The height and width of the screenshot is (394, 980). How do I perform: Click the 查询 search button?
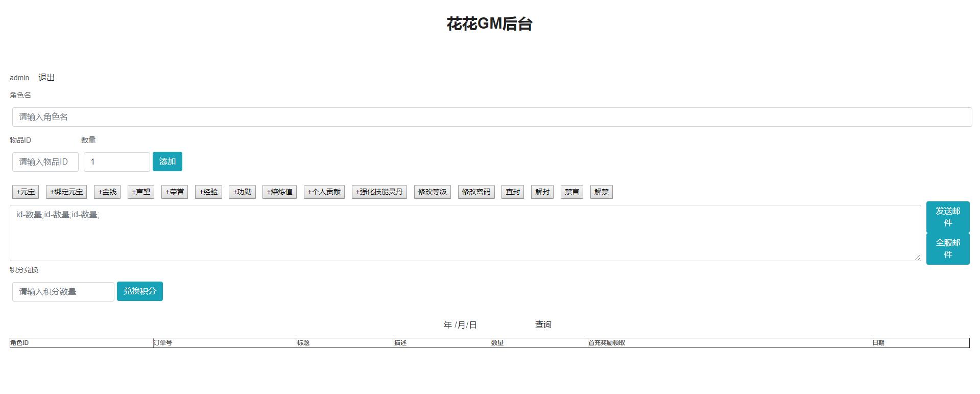click(x=543, y=325)
